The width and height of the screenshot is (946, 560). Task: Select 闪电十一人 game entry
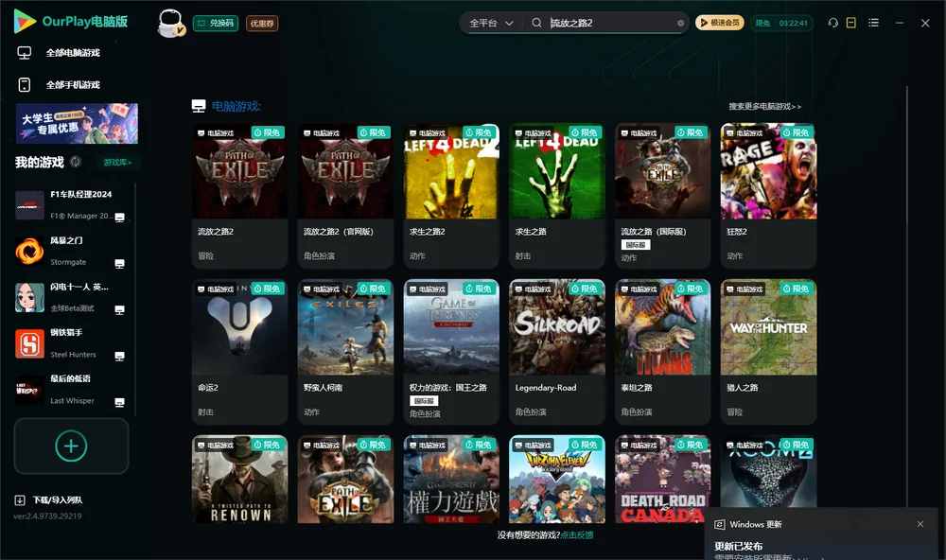[71, 297]
